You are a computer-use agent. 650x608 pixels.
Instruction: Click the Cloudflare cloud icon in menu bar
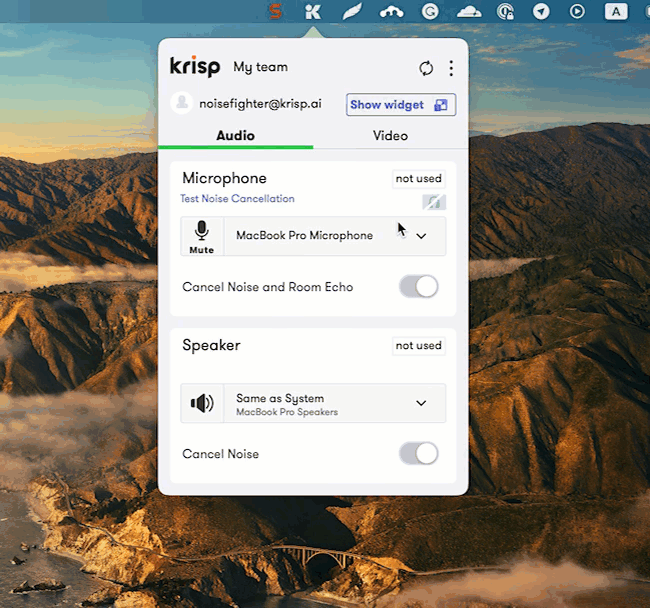pos(468,12)
